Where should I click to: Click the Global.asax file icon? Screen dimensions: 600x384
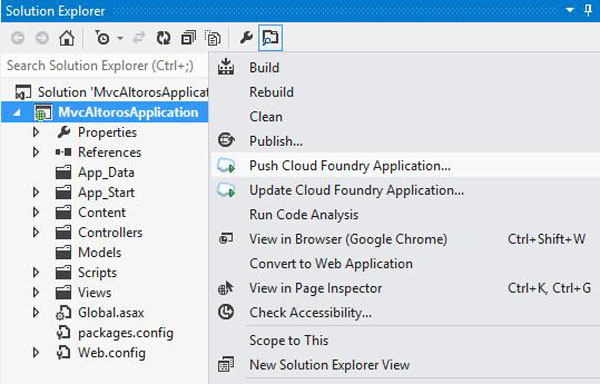coord(64,312)
